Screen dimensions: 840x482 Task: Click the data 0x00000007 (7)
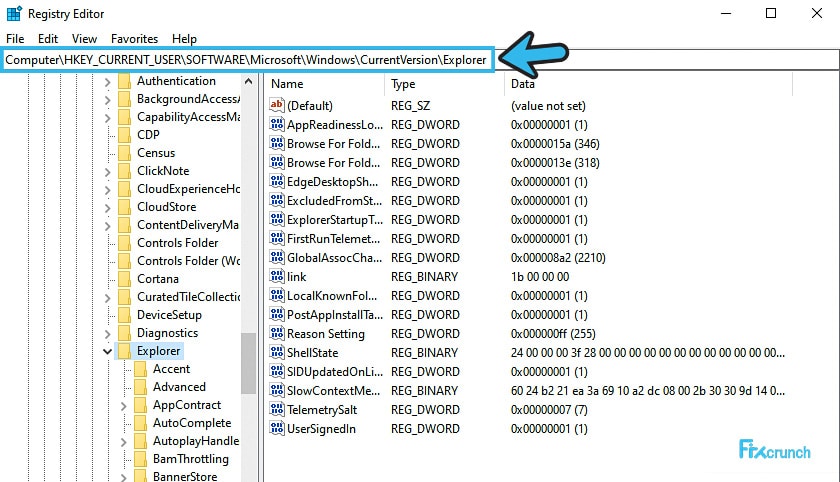(549, 410)
